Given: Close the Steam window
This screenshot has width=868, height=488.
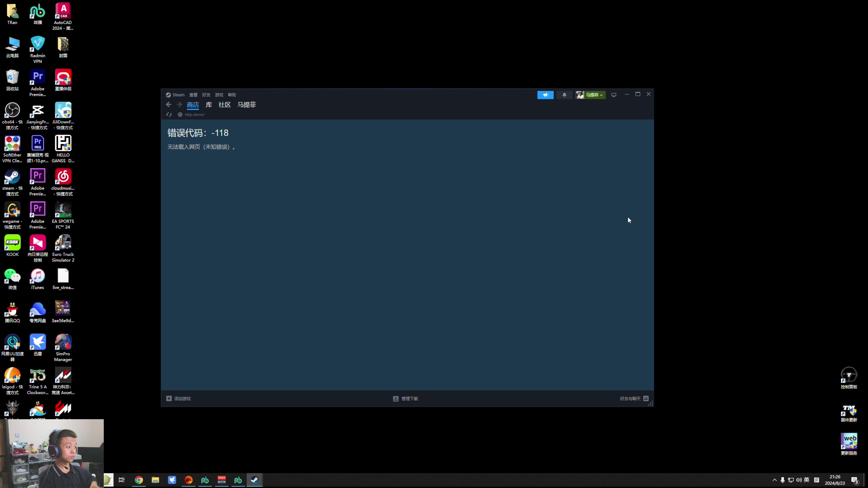Looking at the screenshot, I should (x=648, y=94).
